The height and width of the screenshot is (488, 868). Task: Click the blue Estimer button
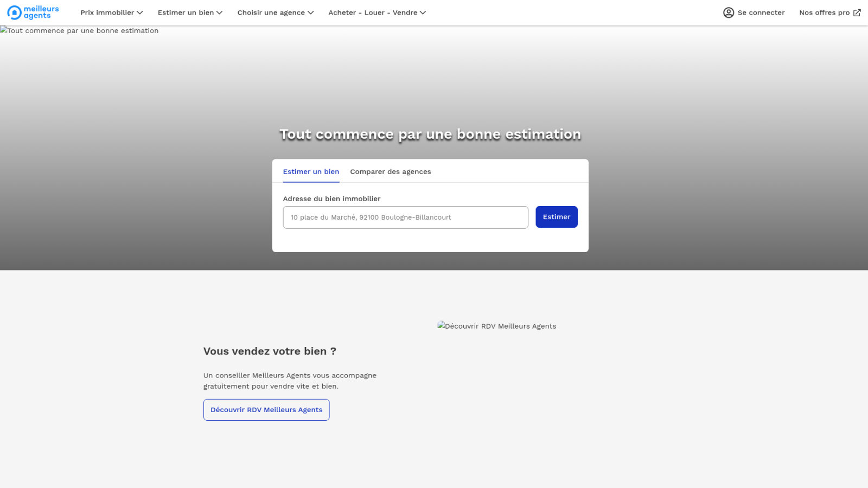[557, 217]
